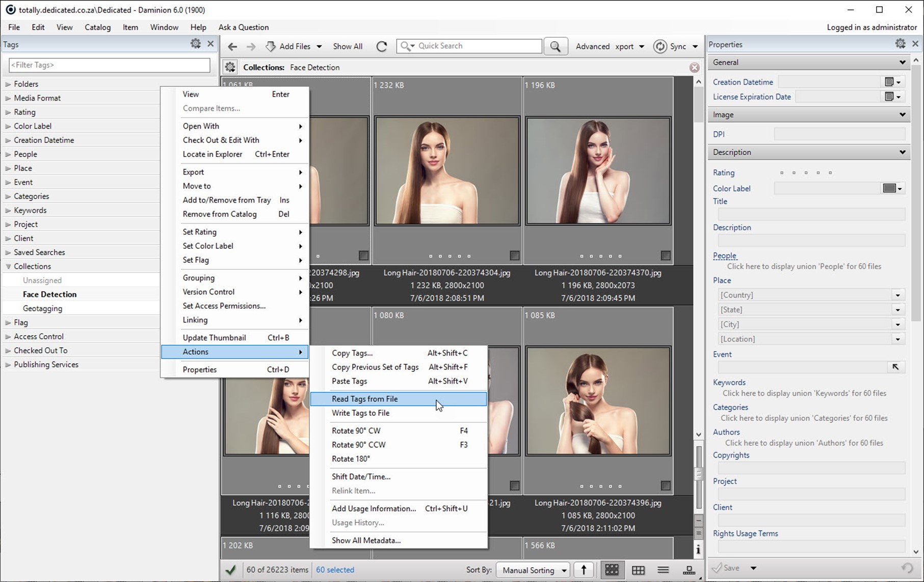Image resolution: width=924 pixels, height=582 pixels.
Task: Click the Show All button
Action: 348,46
